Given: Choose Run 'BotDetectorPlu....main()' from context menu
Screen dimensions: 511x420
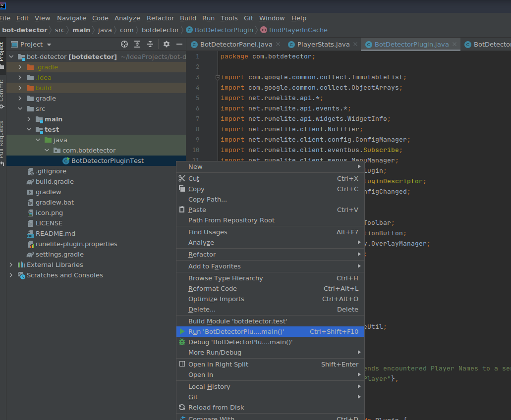Looking at the screenshot, I should point(270,331).
